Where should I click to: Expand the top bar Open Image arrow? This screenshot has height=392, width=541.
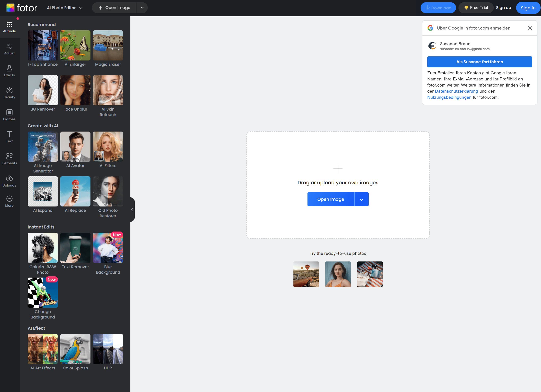coord(142,8)
